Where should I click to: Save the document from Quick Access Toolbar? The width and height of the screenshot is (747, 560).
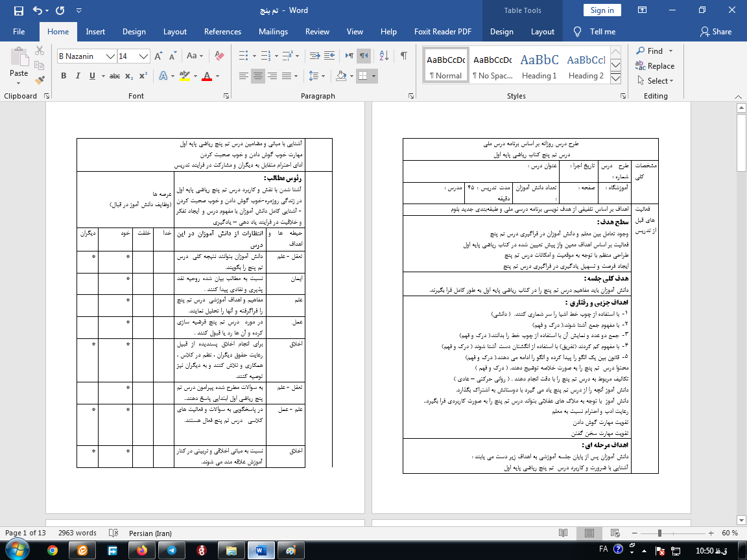[x=18, y=10]
